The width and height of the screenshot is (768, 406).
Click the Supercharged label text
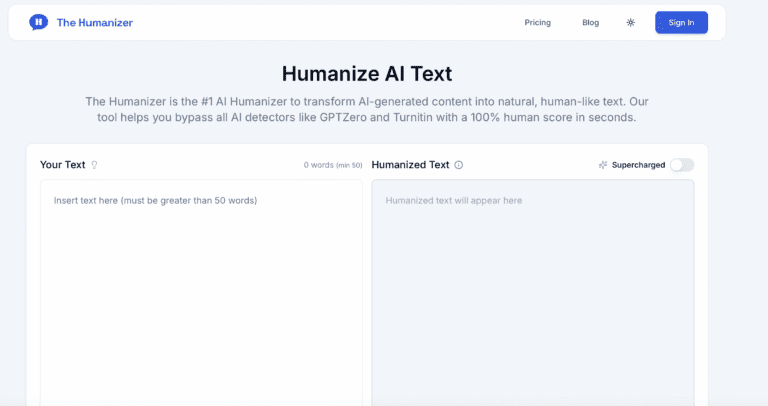638,165
